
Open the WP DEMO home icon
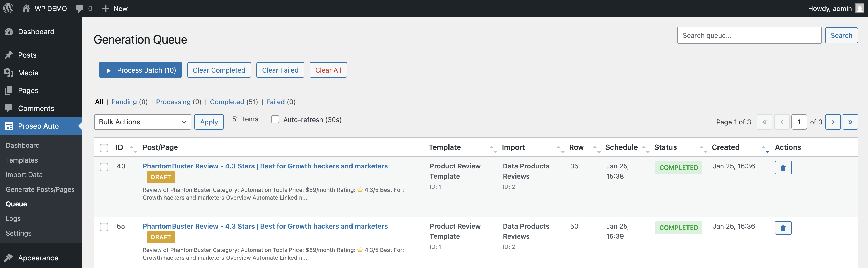coord(26,8)
